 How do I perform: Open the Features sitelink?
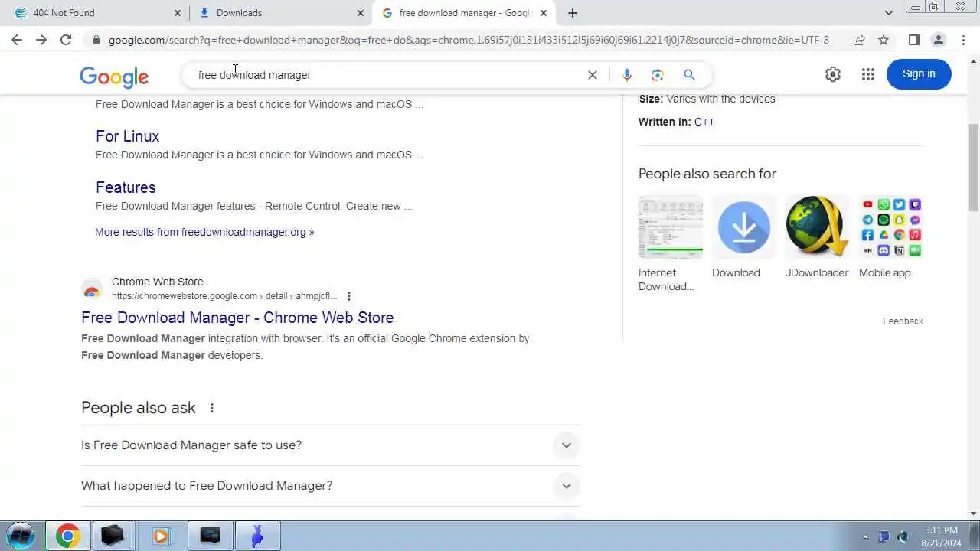(126, 187)
